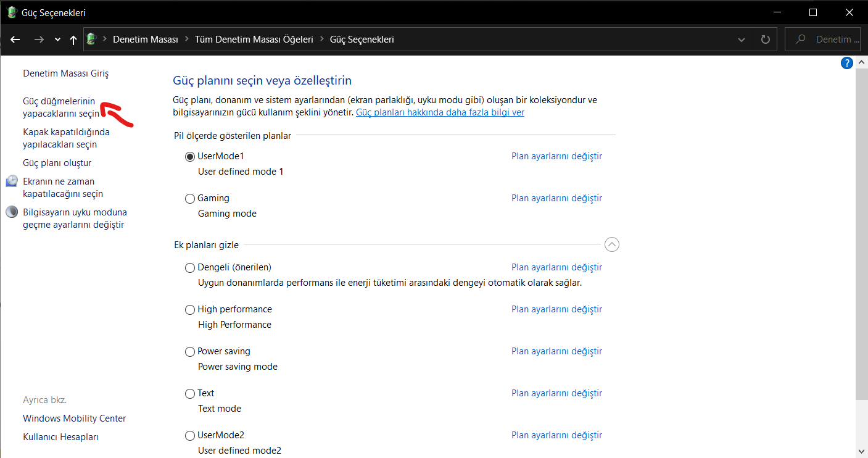Navigate to Denetim Masası breadcrumb
This screenshot has height=458, width=868.
(145, 40)
